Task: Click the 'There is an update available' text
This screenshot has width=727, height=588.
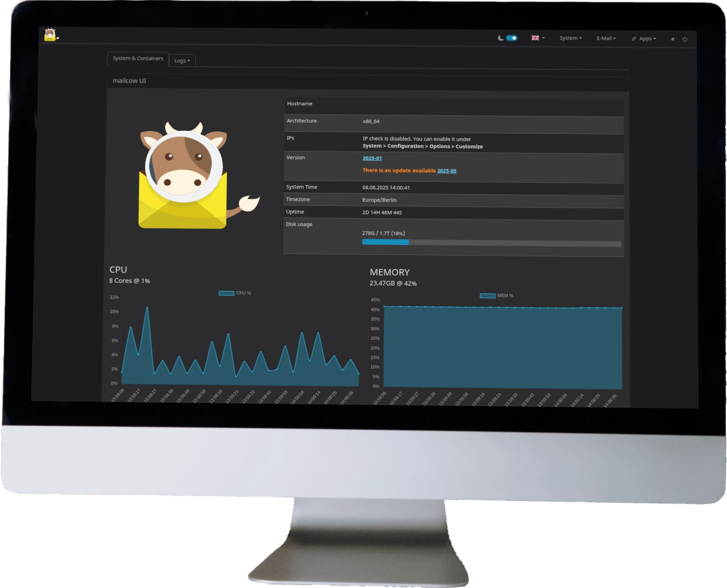Action: [x=399, y=171]
